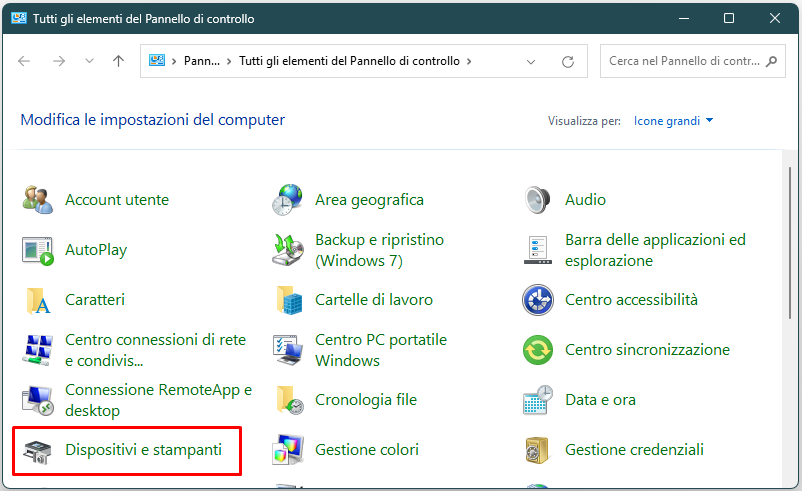Click Centro PC portatile Windows icon

pyautogui.click(x=287, y=350)
